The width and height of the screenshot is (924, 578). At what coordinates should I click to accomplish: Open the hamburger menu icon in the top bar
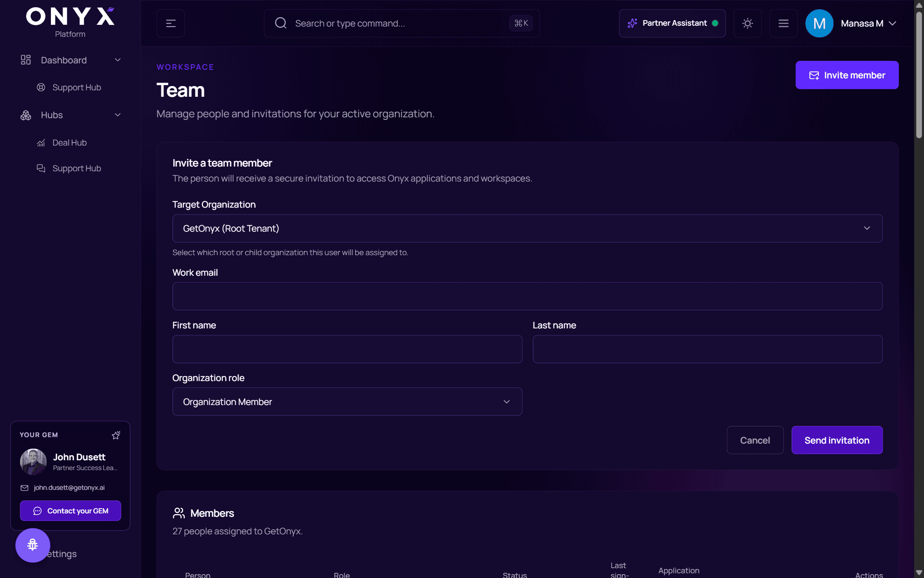point(783,24)
